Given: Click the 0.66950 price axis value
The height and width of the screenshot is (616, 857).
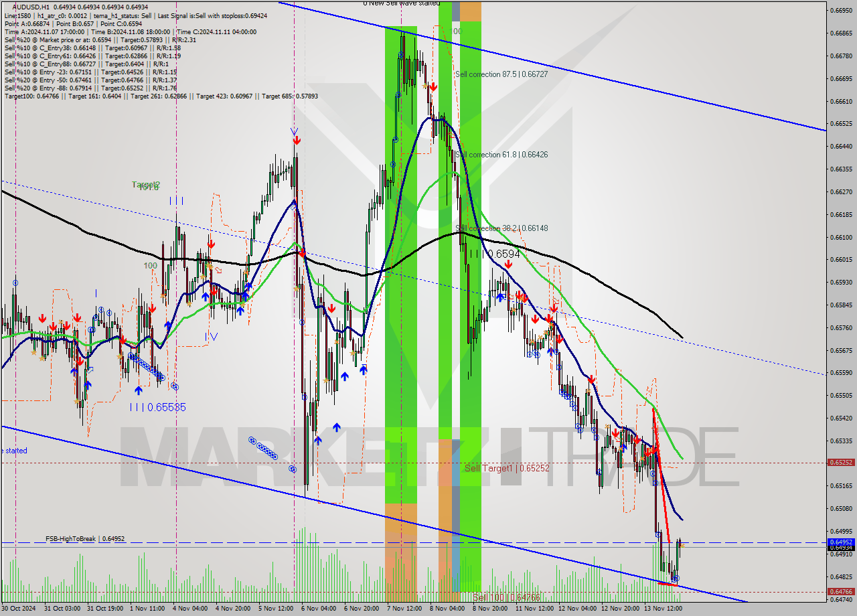Looking at the screenshot, I should 840,11.
